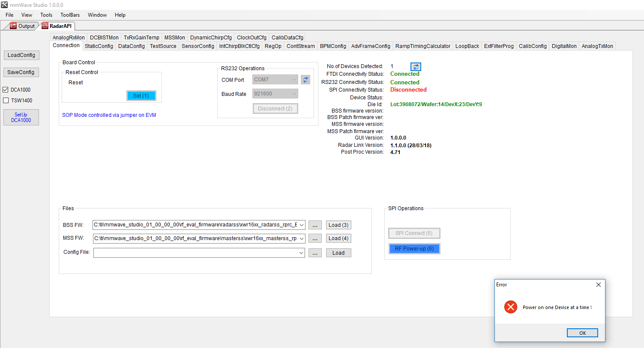Open the AdvFrameConfig tab
Image resolution: width=644 pixels, height=348 pixels.
[371, 46]
